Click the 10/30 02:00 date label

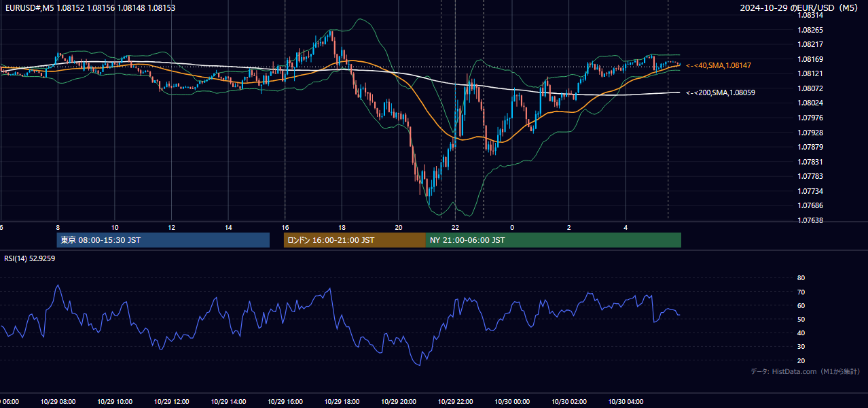click(569, 402)
